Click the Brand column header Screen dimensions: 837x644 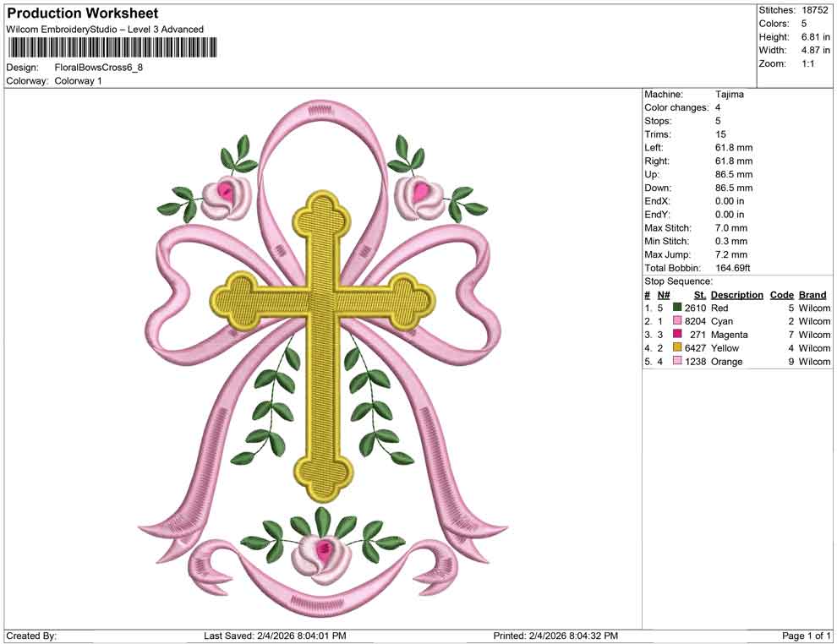tap(812, 294)
